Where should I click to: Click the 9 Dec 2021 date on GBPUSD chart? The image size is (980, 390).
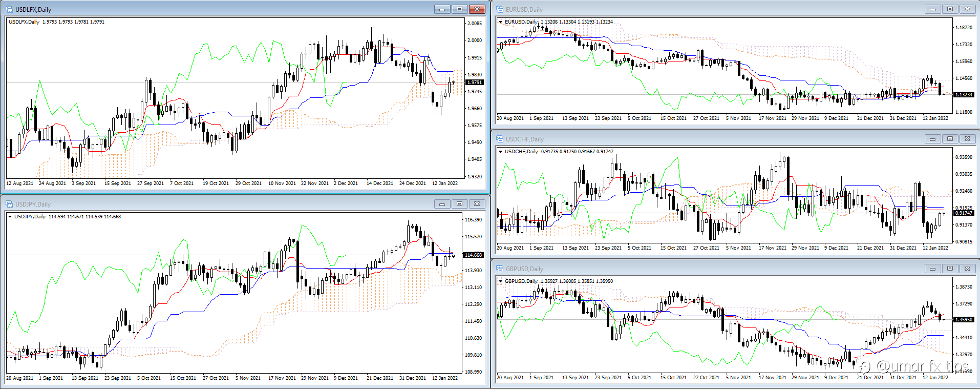click(x=837, y=378)
